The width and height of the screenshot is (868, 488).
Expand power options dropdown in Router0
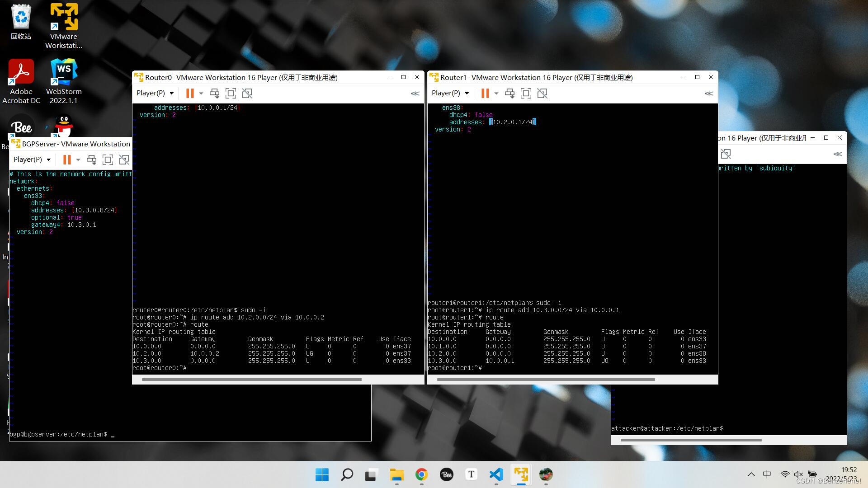click(201, 94)
